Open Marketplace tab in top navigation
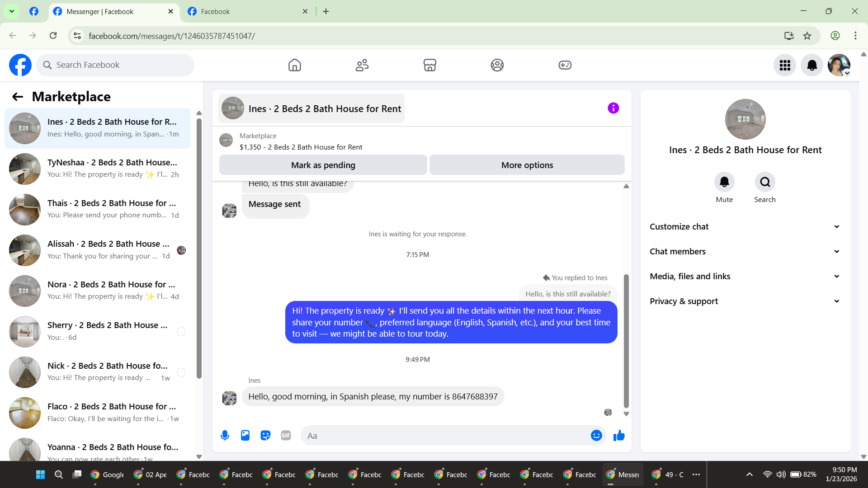Image resolution: width=868 pixels, height=488 pixels. 429,65
